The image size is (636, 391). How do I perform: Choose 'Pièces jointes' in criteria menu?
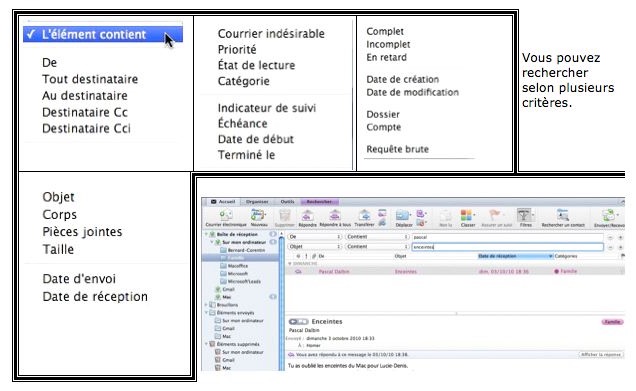[82, 232]
